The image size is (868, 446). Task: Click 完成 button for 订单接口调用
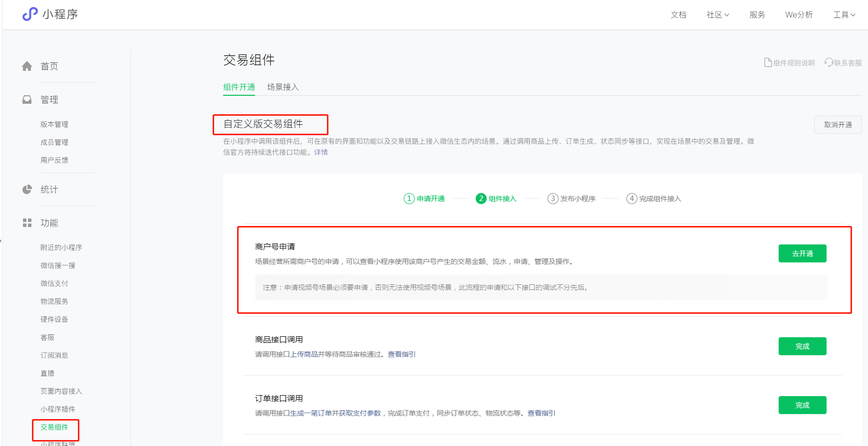tap(802, 405)
